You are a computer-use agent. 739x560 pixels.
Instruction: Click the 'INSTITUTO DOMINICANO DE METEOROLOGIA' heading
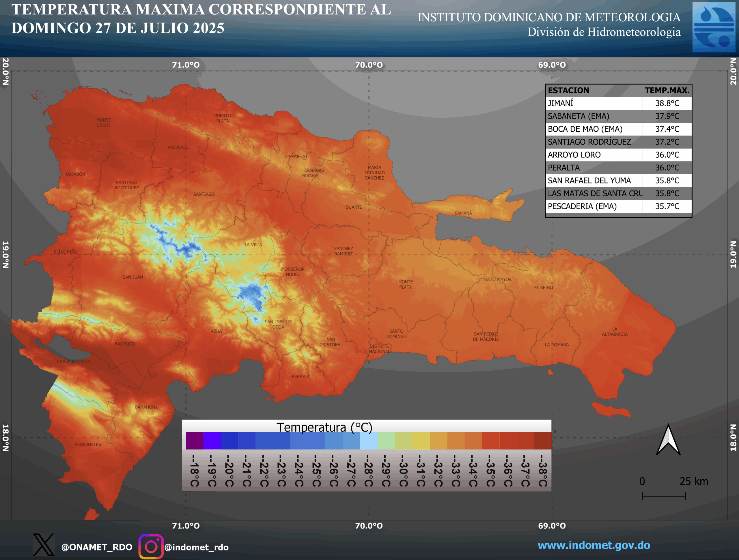point(549,17)
